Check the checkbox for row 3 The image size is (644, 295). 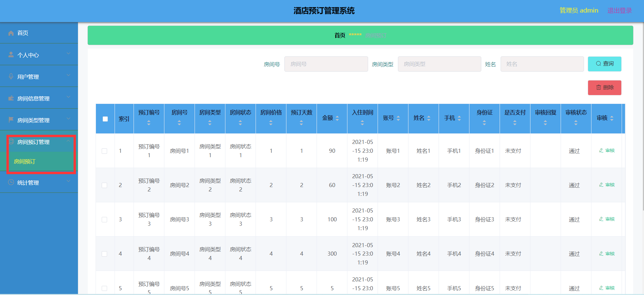click(x=104, y=220)
